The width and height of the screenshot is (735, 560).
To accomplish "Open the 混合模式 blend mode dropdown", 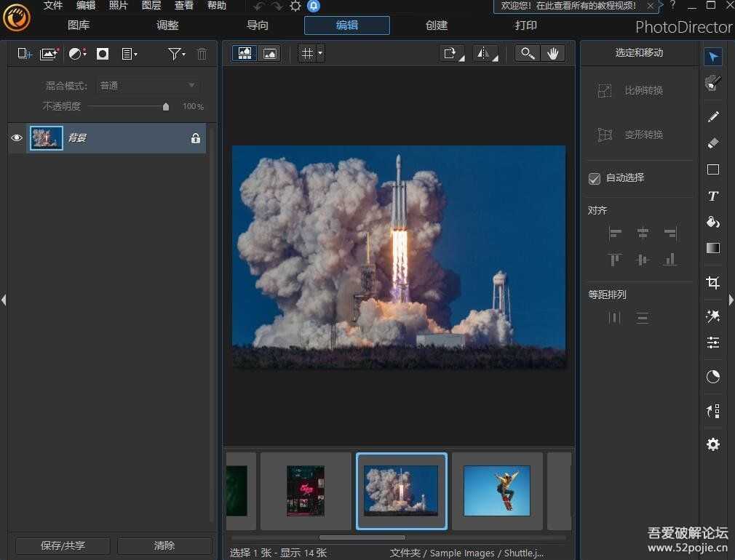I will [x=149, y=86].
